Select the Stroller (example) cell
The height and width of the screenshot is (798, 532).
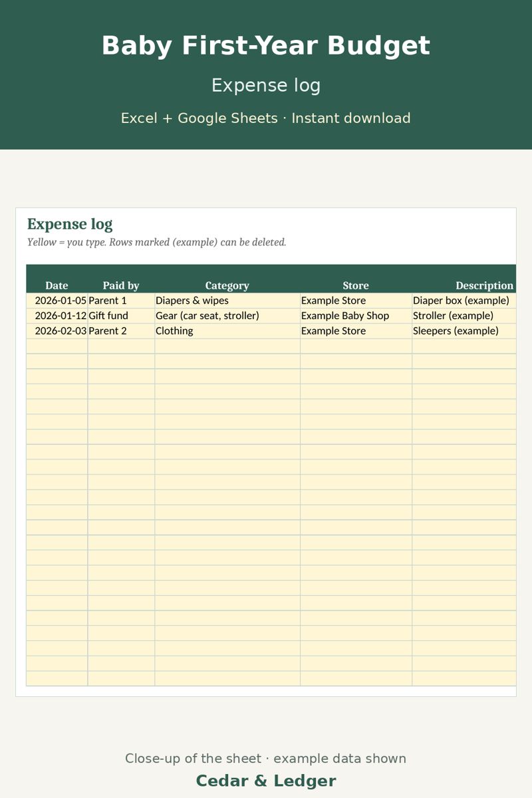pos(464,316)
